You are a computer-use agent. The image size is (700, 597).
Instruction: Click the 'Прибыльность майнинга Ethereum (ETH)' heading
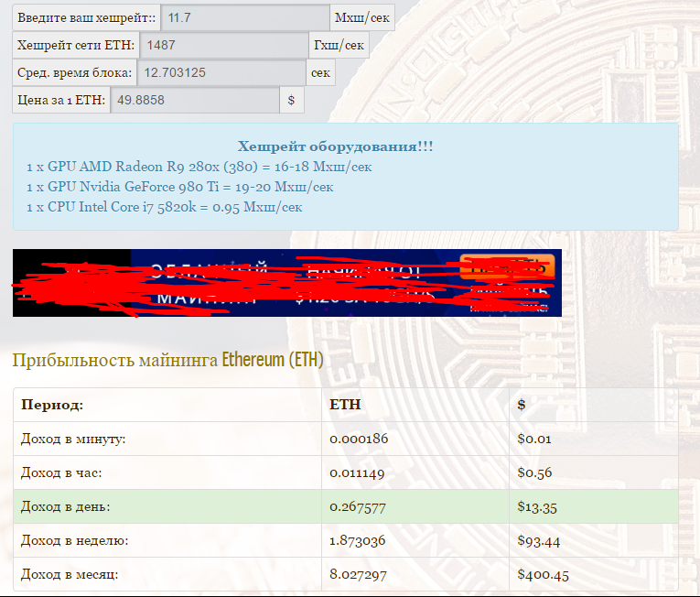click(x=167, y=360)
